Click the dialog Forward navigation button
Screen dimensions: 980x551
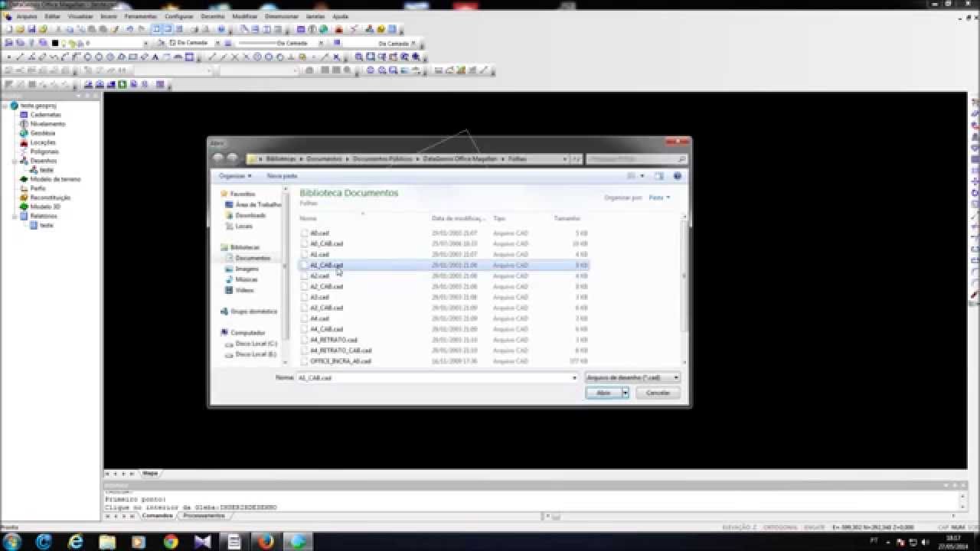point(232,158)
